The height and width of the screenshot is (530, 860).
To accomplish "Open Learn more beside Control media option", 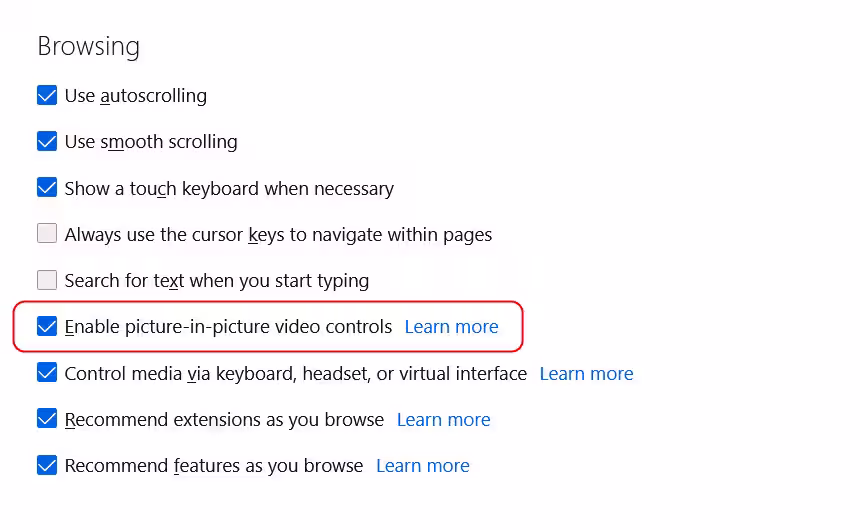I will click(x=586, y=373).
